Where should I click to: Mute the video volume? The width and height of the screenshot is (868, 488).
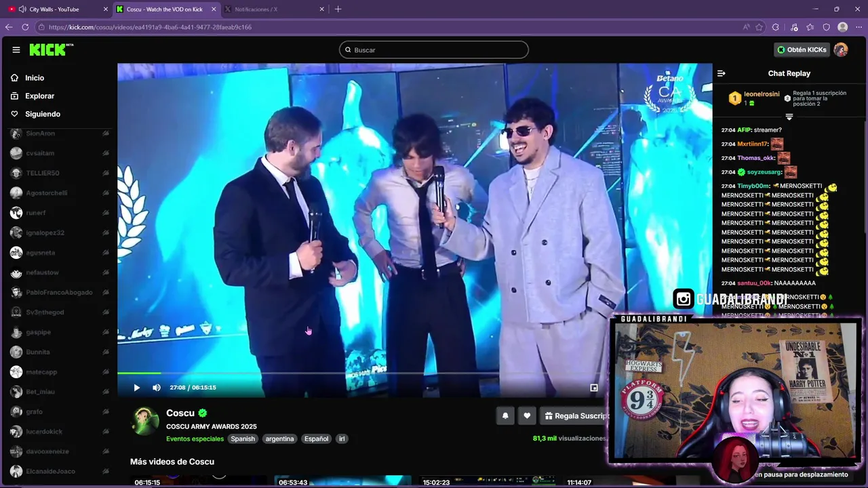(x=157, y=388)
